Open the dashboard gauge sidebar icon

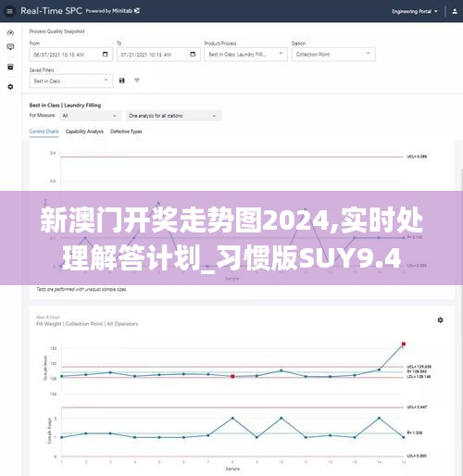click(x=10, y=32)
